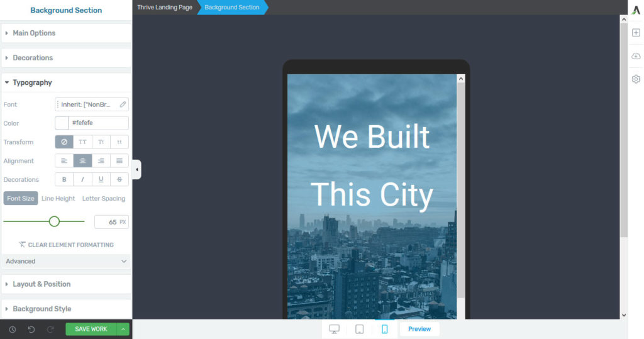Viewport: 644px width, 339px height.
Task: Open the white color swatch
Action: [x=62, y=123]
